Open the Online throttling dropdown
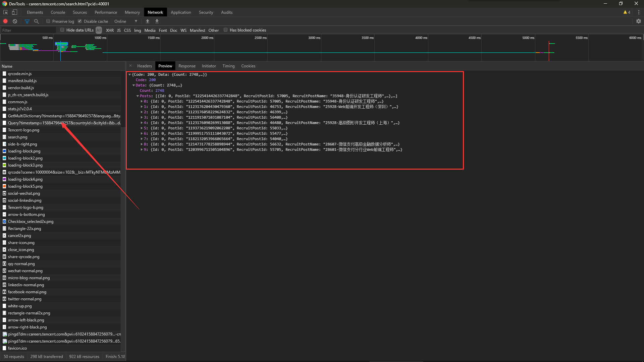 pyautogui.click(x=126, y=21)
